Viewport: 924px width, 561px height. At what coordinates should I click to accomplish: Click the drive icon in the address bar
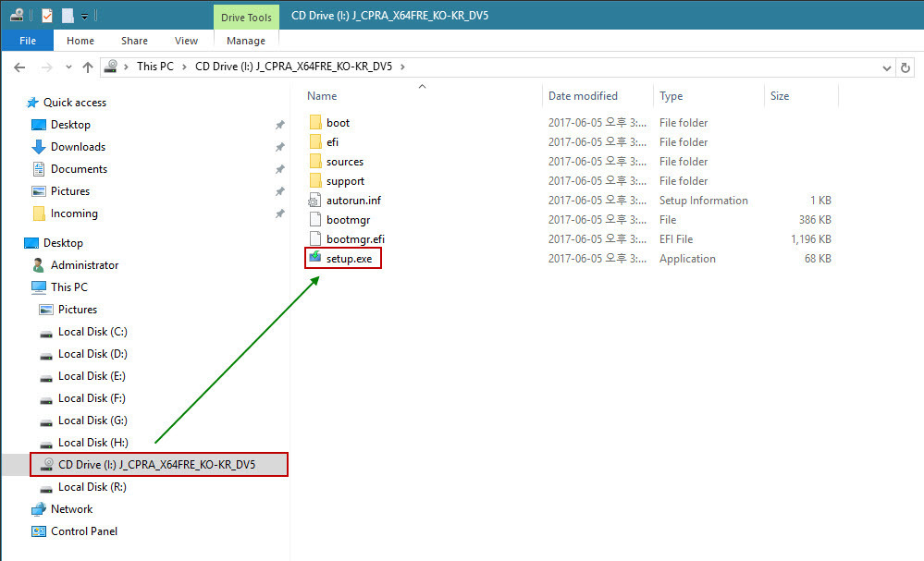click(111, 67)
